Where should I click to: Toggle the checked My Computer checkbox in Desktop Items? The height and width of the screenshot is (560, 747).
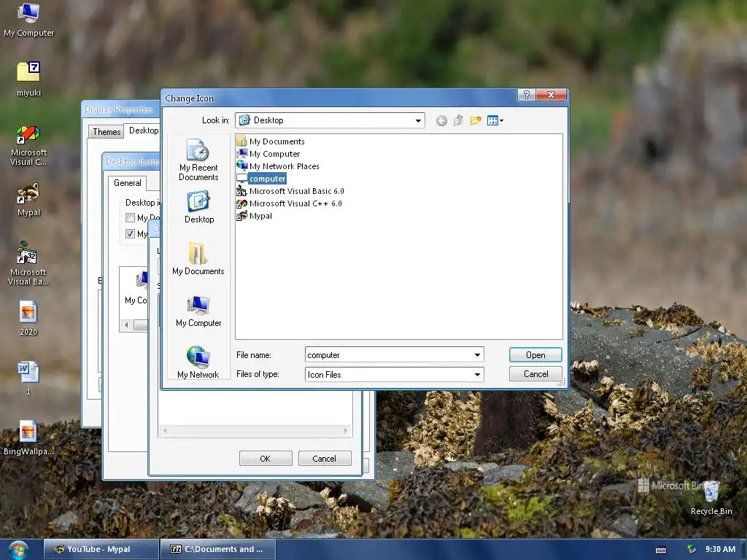pos(130,233)
